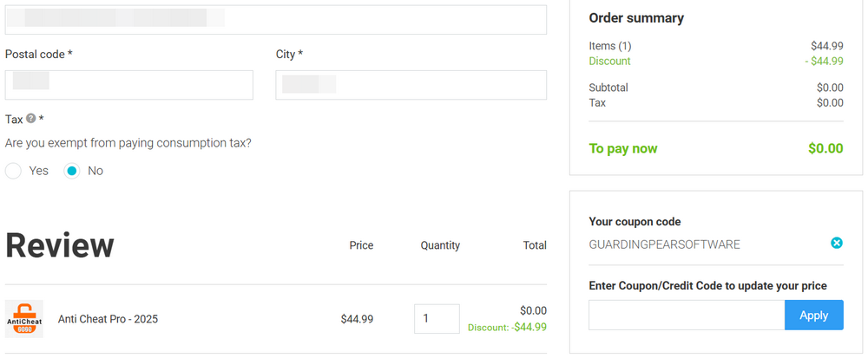Click into the City input field
Screen dimensions: 868x358
pos(411,85)
